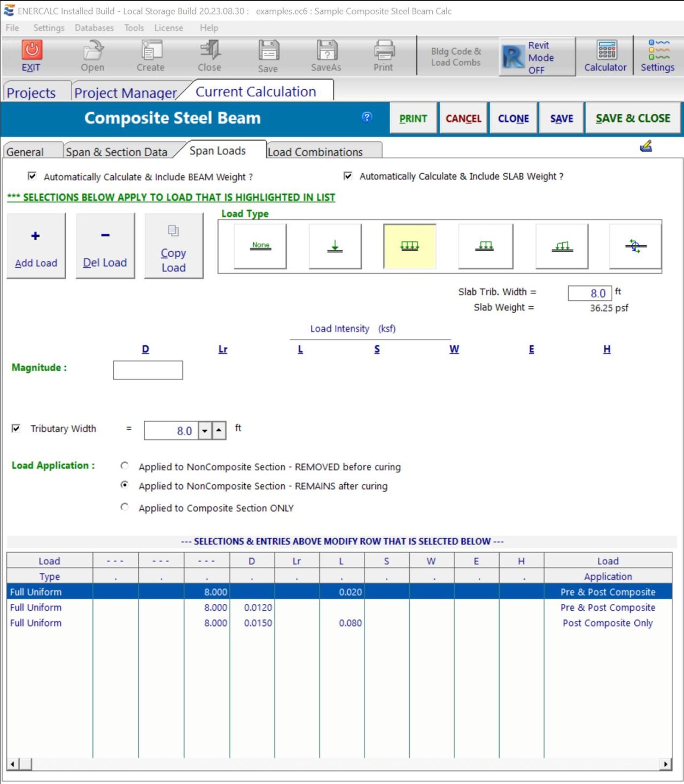The height and width of the screenshot is (784, 684).
Task: Click the EXIT power icon
Action: click(x=32, y=50)
